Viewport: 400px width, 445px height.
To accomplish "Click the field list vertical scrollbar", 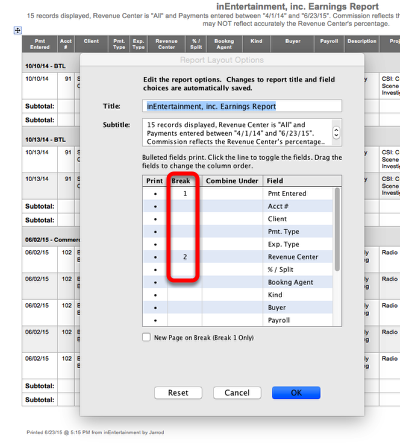I will point(337,229).
